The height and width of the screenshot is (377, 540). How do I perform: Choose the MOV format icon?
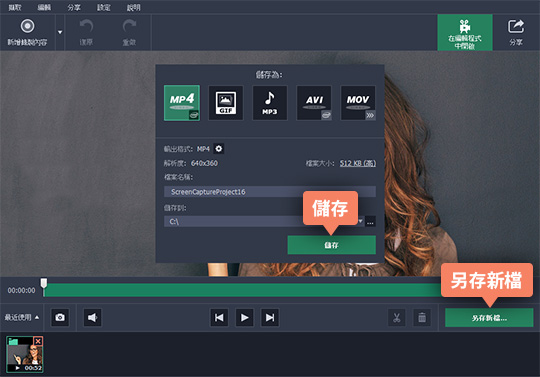[x=358, y=103]
